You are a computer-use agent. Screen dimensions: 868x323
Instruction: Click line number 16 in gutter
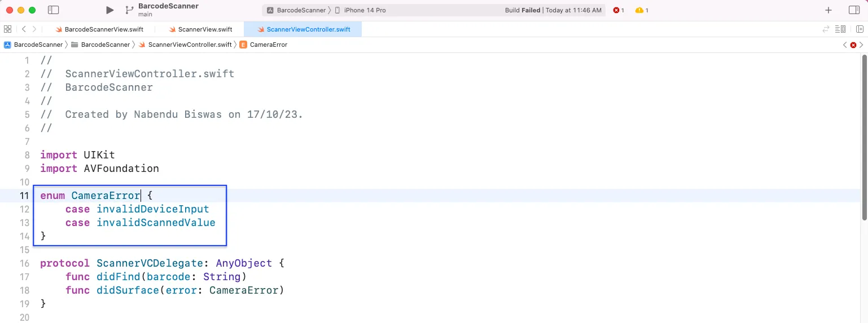(24, 263)
